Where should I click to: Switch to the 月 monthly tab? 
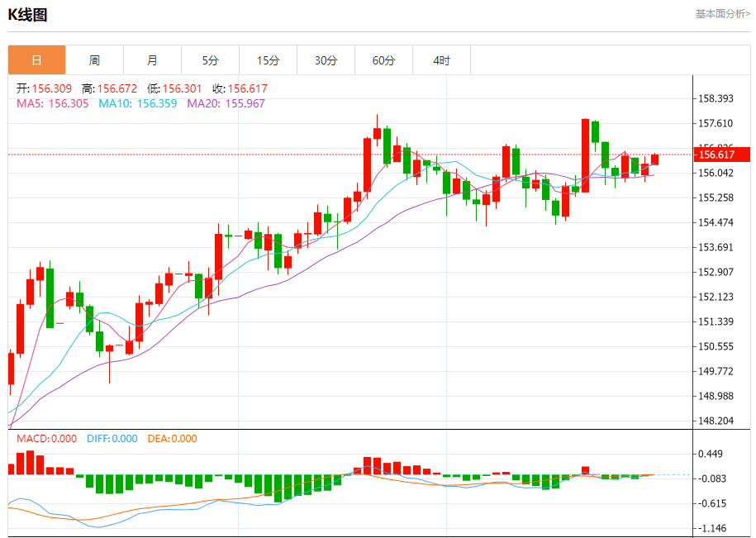pyautogui.click(x=152, y=60)
